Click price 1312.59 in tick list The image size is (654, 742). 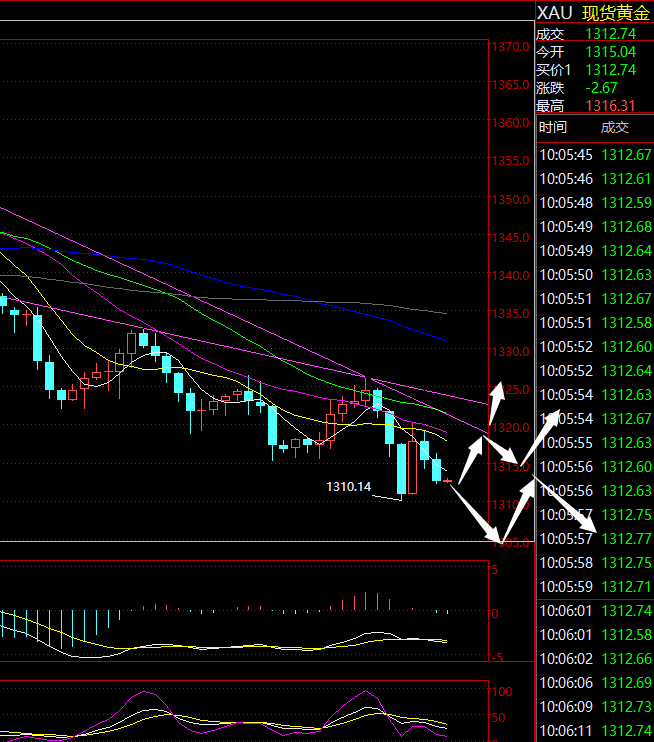tap(627, 203)
